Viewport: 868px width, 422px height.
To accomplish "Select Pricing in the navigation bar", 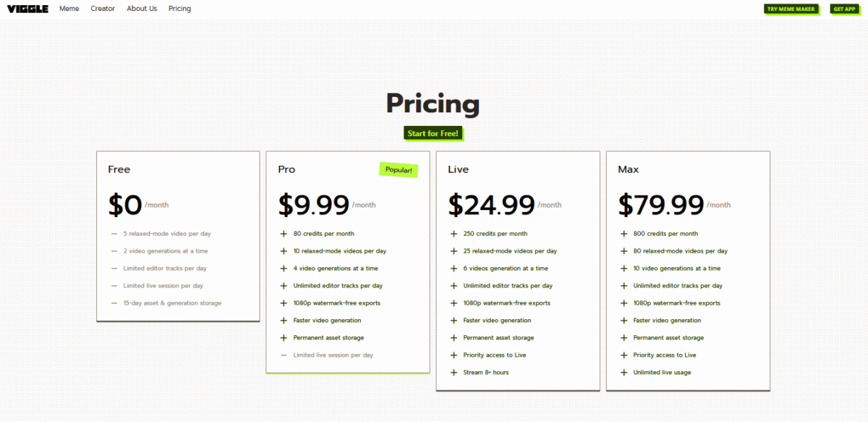I will (179, 9).
